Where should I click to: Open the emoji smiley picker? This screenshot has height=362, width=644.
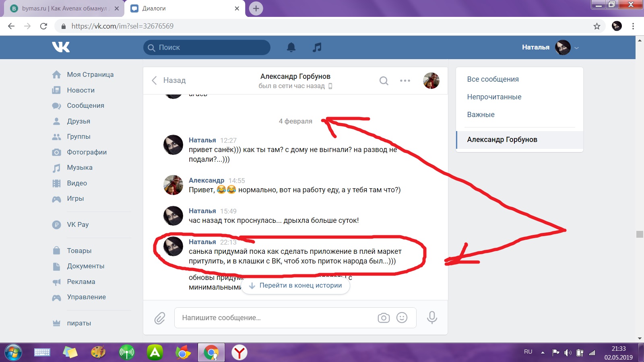point(402,318)
